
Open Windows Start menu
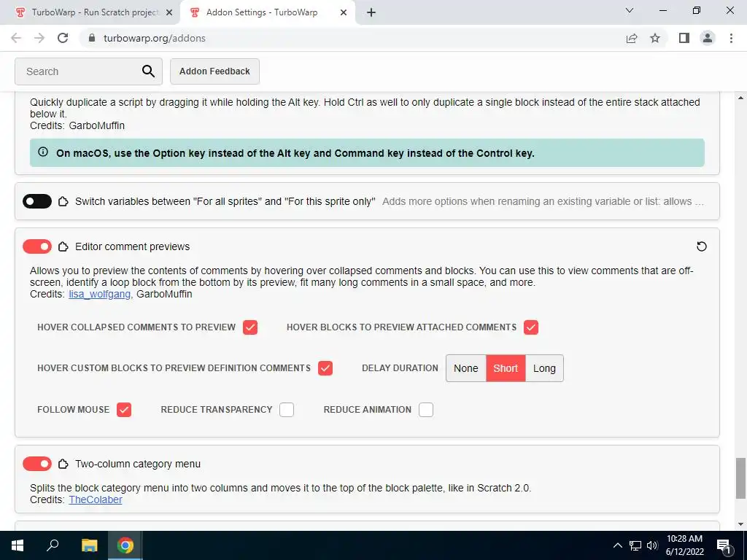pyautogui.click(x=18, y=545)
